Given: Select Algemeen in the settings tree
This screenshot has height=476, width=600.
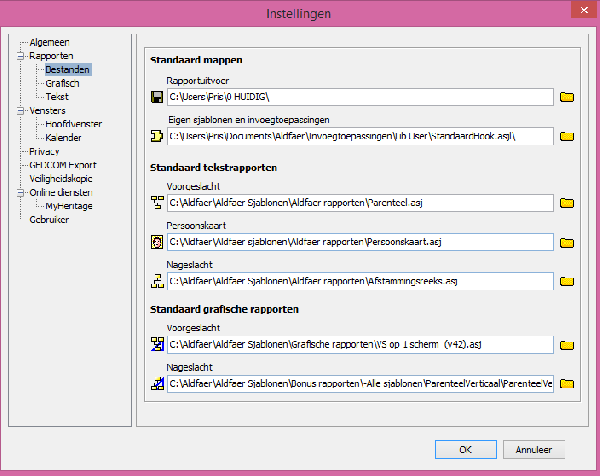Looking at the screenshot, I should 50,43.
